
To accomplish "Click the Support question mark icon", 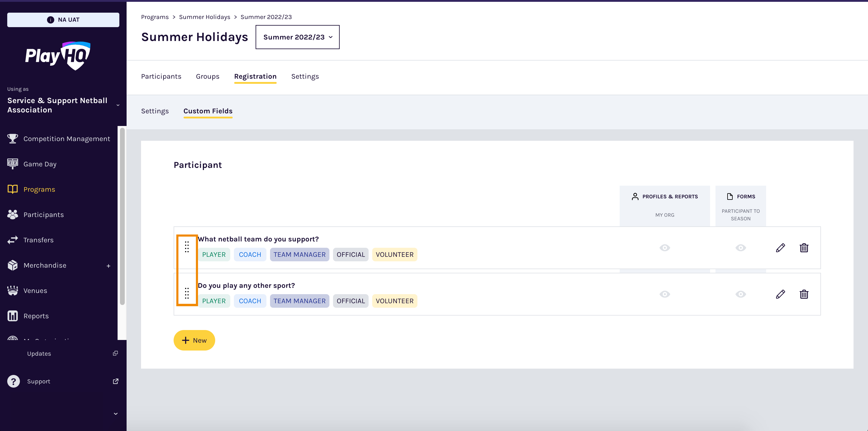I will 14,381.
